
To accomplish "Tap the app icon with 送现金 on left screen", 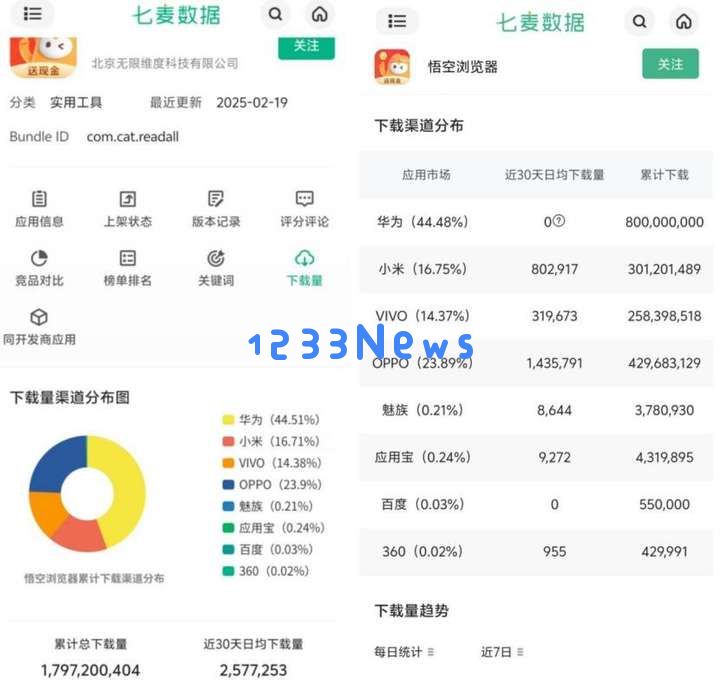I will (x=43, y=58).
